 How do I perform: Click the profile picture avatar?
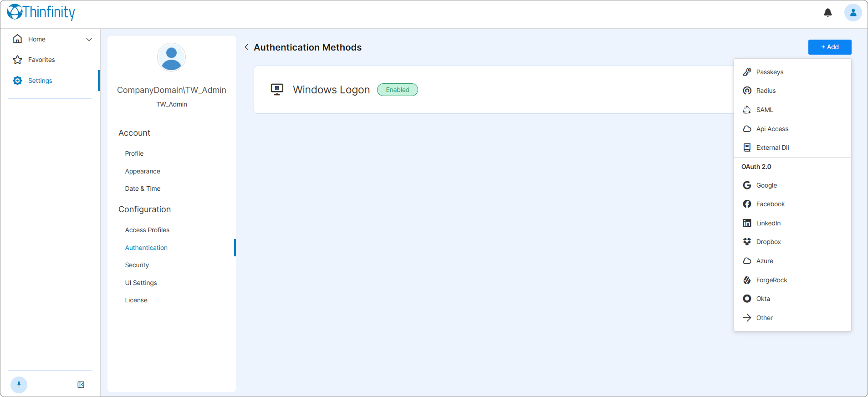(171, 57)
